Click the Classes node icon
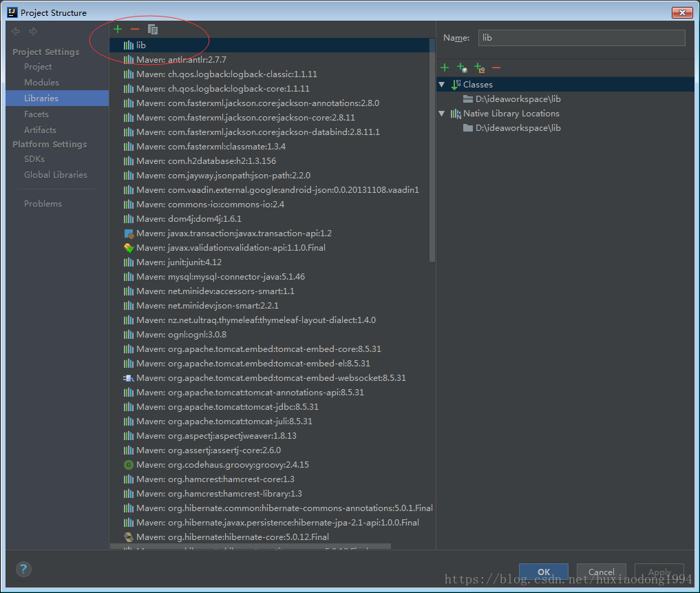Image resolution: width=700 pixels, height=593 pixels. tap(456, 85)
